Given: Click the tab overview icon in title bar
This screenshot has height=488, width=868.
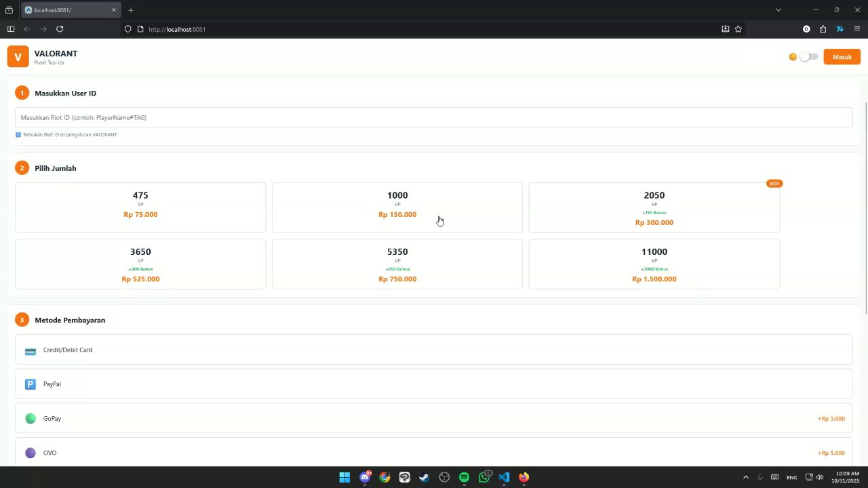Looking at the screenshot, I should coord(9,10).
